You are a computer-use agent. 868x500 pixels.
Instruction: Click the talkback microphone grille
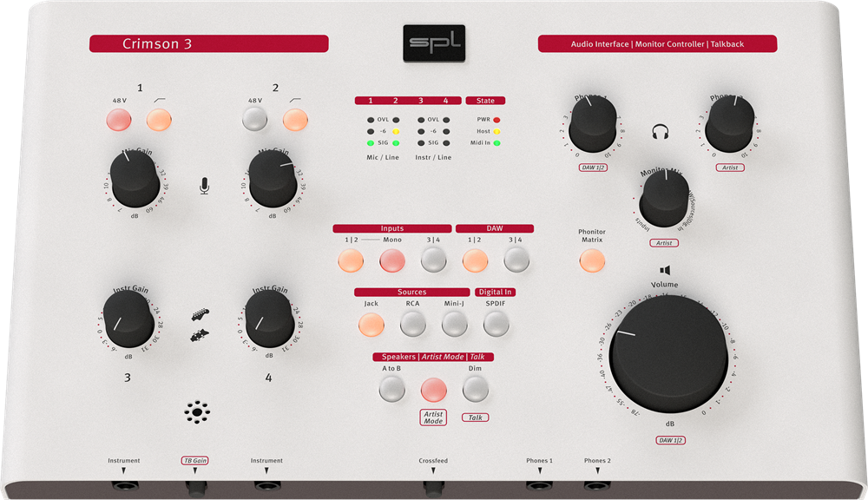click(x=197, y=412)
